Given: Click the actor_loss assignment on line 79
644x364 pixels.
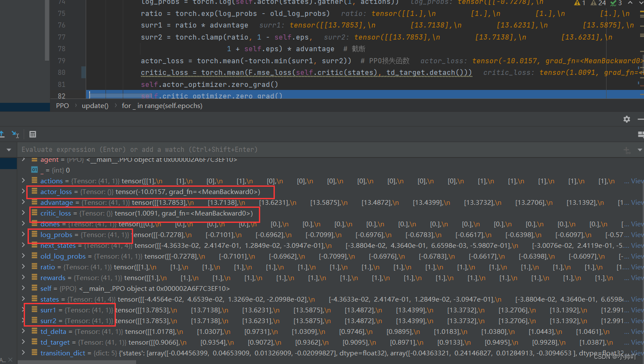Looking at the screenshot, I should [246, 61].
